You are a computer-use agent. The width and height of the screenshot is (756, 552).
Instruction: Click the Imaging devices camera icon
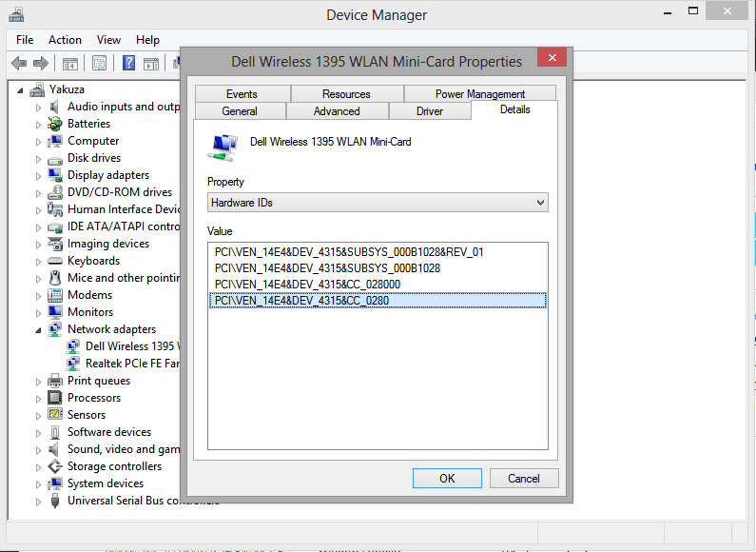pyautogui.click(x=55, y=244)
